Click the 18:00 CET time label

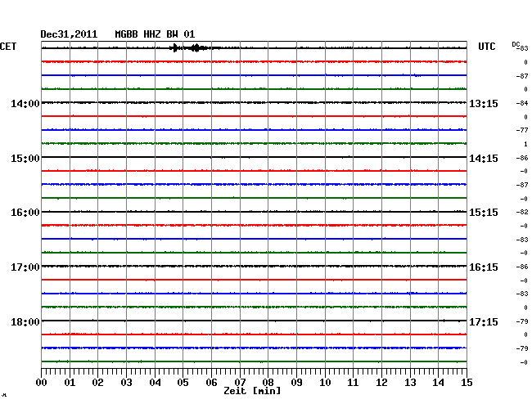pyautogui.click(x=25, y=321)
